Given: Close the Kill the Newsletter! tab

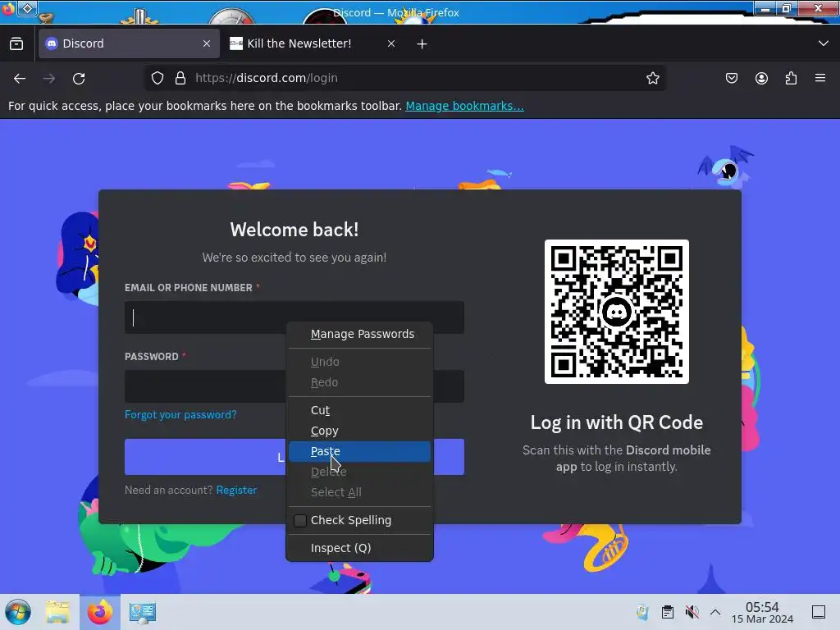Looking at the screenshot, I should pos(391,43).
